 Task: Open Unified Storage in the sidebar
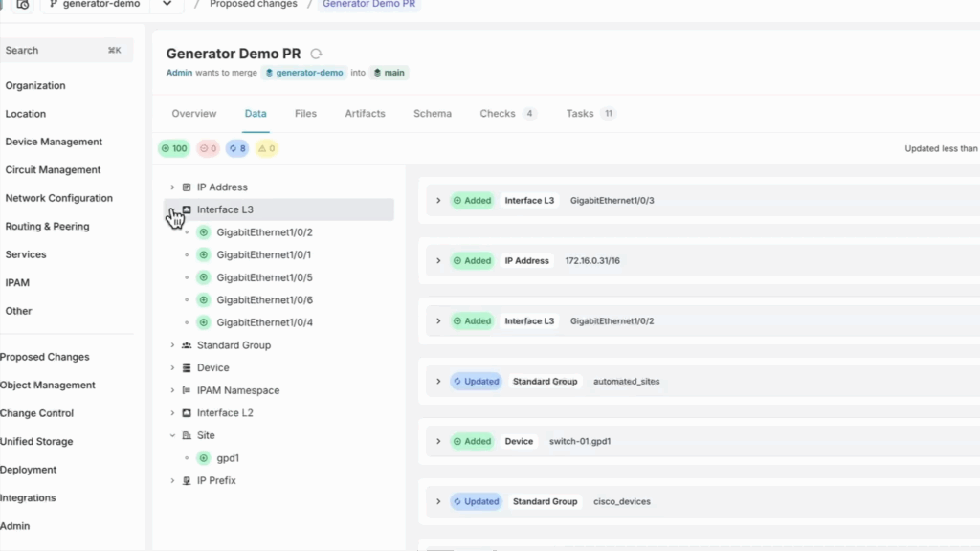point(36,442)
